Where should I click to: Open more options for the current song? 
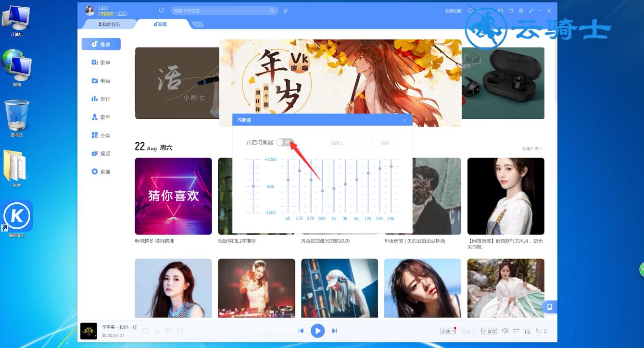pyautogui.click(x=180, y=331)
